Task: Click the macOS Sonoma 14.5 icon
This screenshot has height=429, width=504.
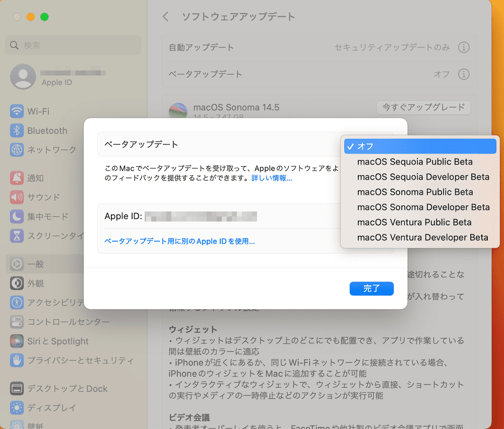Action: (178, 110)
